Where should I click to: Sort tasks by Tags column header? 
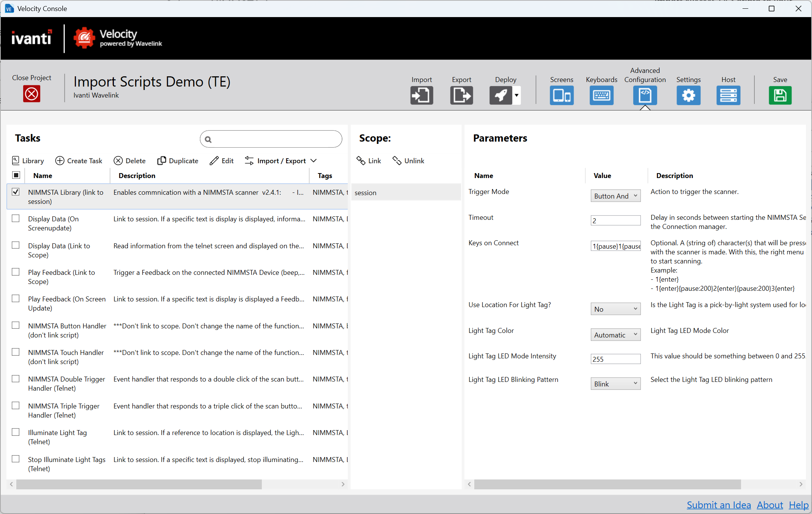325,175
